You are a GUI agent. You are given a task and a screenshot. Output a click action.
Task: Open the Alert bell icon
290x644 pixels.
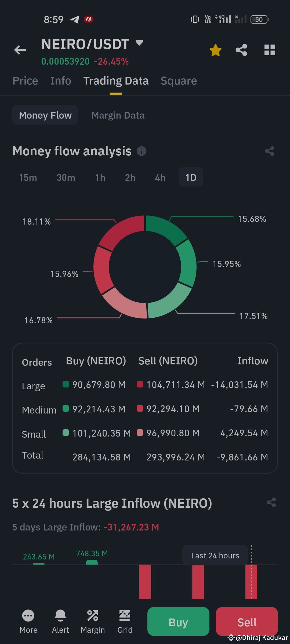60,615
